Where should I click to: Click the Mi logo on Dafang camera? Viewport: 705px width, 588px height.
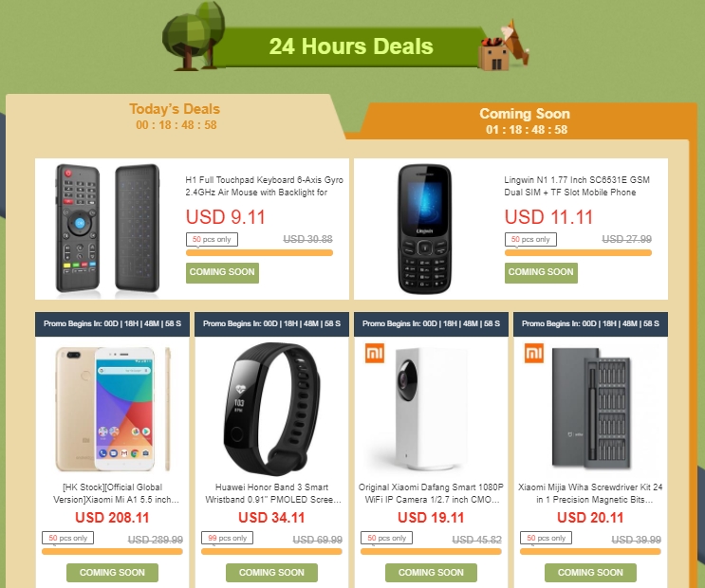click(375, 353)
